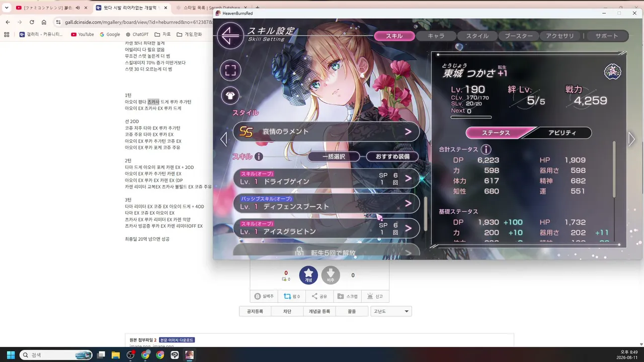Click the Chrome back navigation arrow

pyautogui.click(x=8, y=22)
